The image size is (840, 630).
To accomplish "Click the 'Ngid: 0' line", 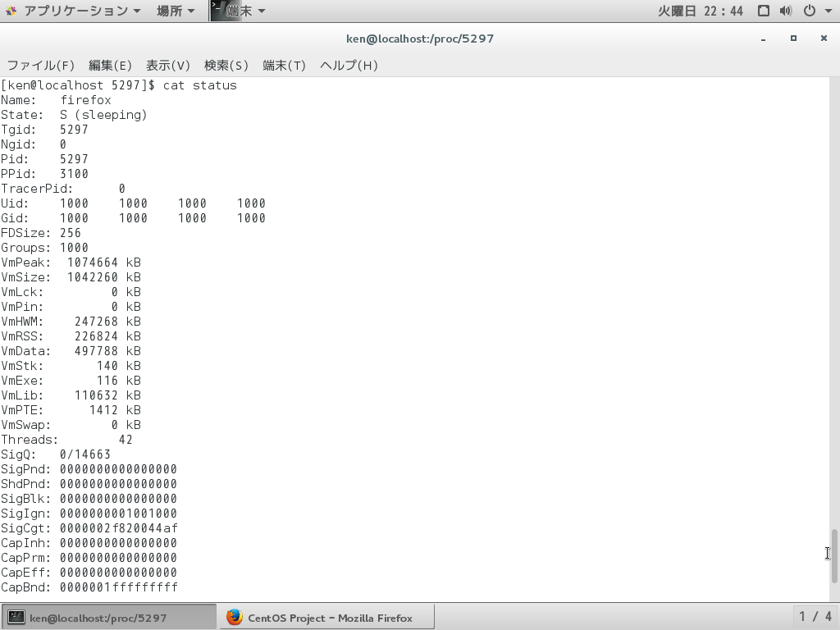I will coord(34,144).
